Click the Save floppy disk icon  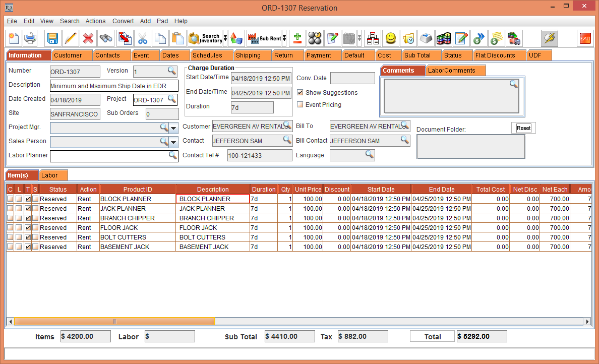point(53,38)
